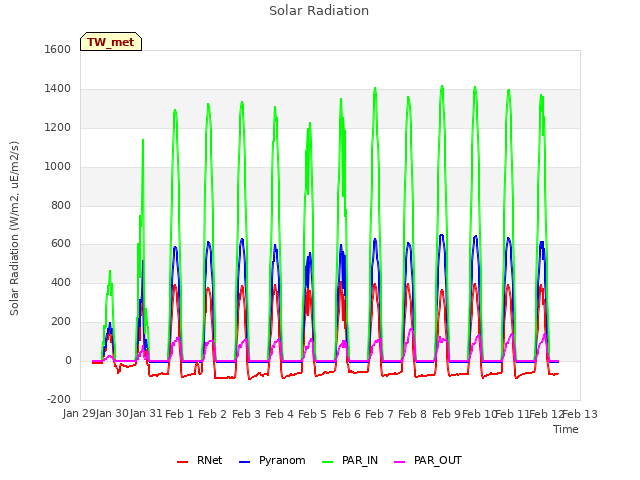The height and width of the screenshot is (480, 640).
Task: Select the 200 y-axis tick label
Action: click(61, 322)
